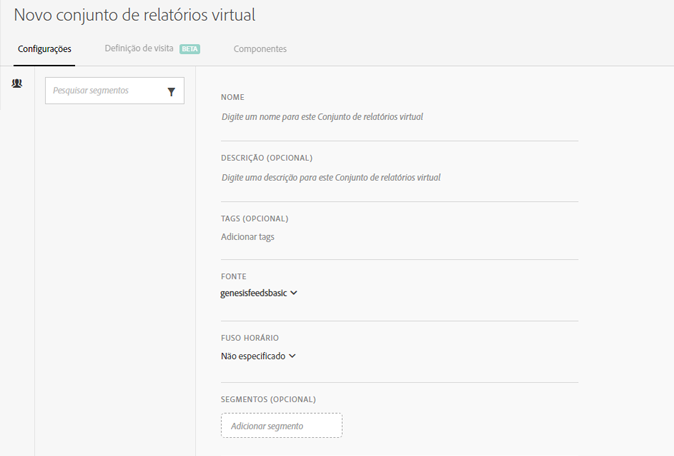Open the Fonte genesisfeedsbasic dropdown
Viewport: 674px width, 456px height.
pyautogui.click(x=258, y=293)
